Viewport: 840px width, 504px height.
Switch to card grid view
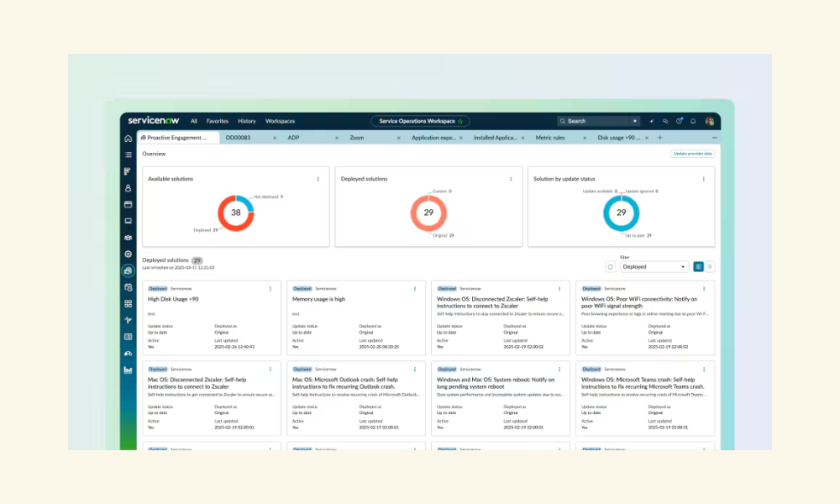(699, 267)
